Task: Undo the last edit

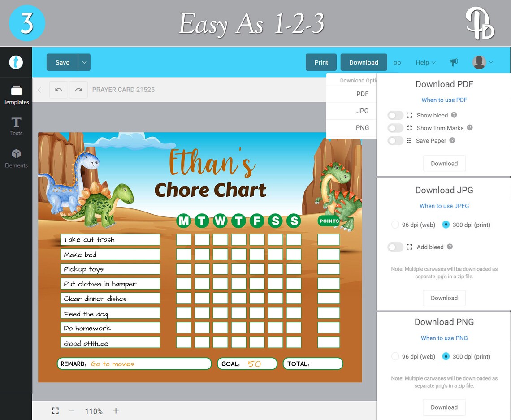Action: tap(58, 90)
